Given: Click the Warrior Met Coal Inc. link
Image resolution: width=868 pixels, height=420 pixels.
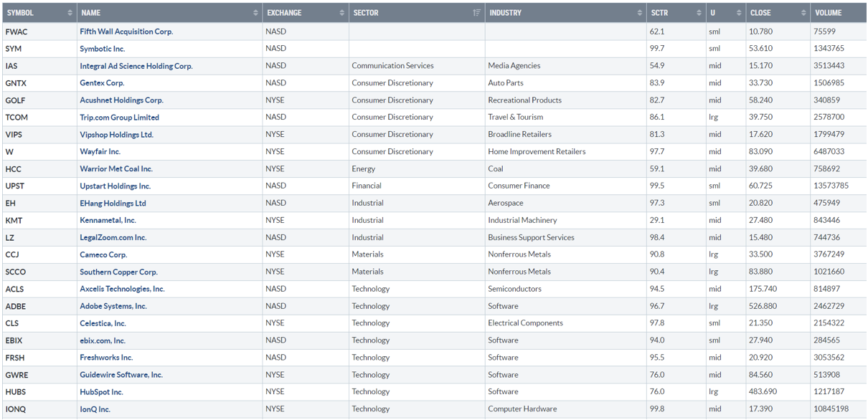Looking at the screenshot, I should (116, 169).
